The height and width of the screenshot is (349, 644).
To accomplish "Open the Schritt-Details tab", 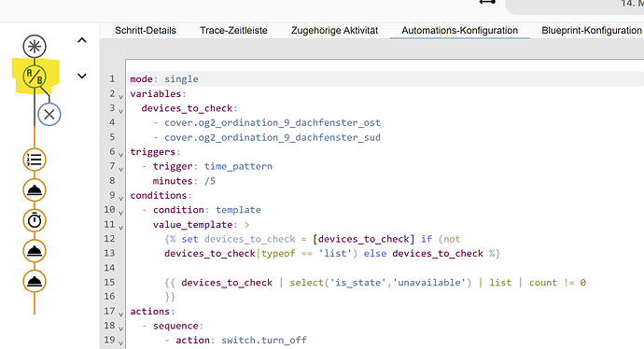I will [x=146, y=31].
